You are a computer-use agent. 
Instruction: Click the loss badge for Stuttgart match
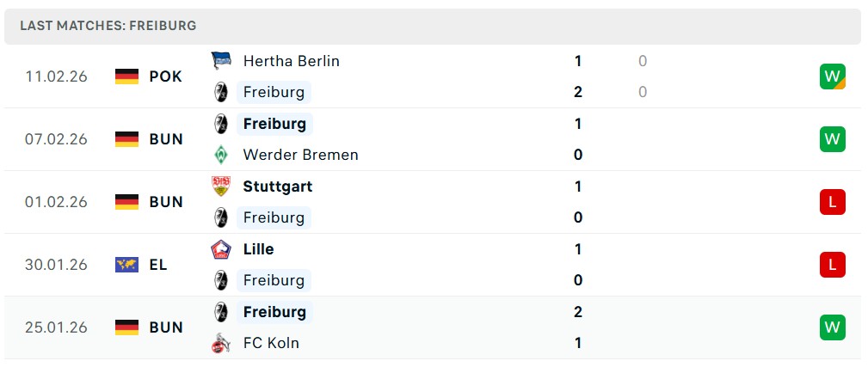pos(832,202)
